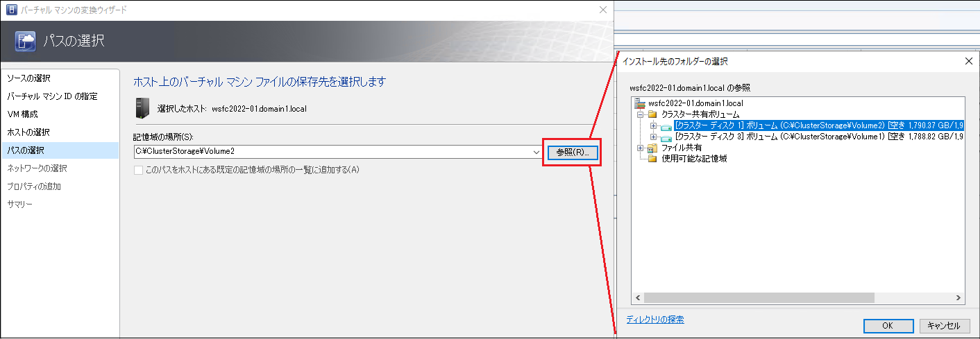
Task: Select the 使用可能な記憶域 tree item
Action: tap(694, 159)
